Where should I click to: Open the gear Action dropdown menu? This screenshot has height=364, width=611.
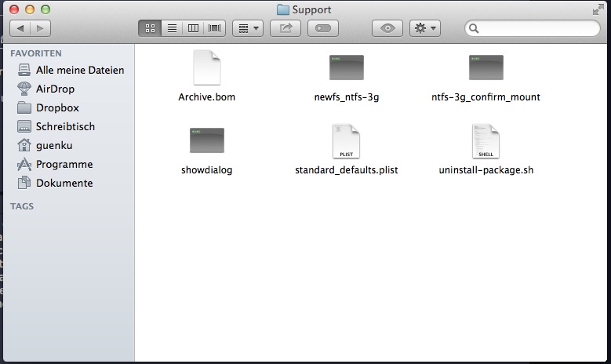tap(425, 28)
